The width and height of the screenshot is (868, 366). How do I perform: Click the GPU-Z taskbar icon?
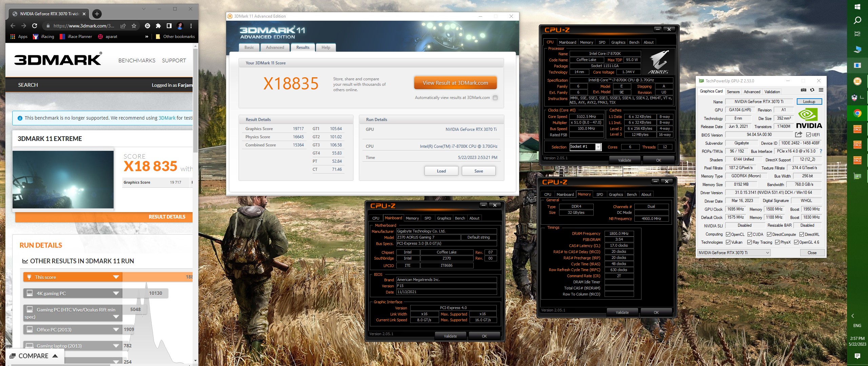857,176
